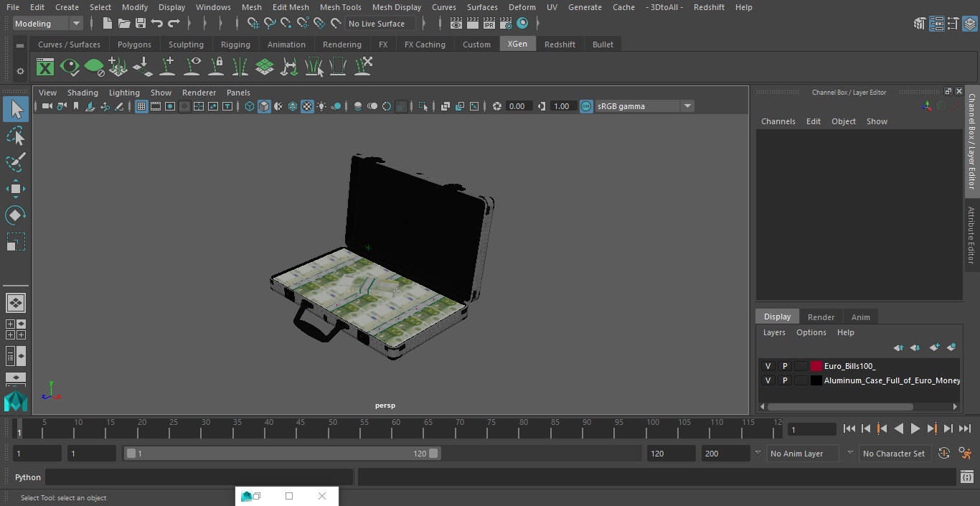The height and width of the screenshot is (506, 980).
Task: Toggle visibility V of Euro_Bills100_ layer
Action: (768, 366)
